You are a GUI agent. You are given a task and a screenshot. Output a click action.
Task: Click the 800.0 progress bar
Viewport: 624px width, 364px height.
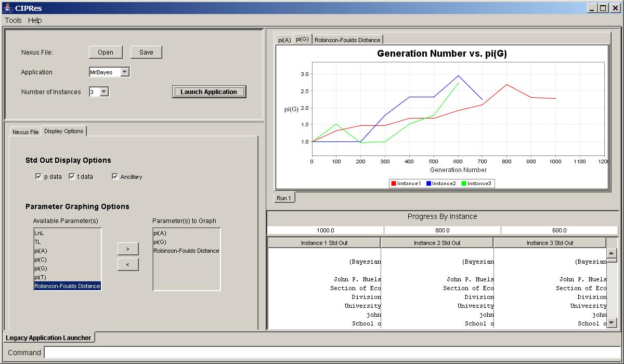[443, 230]
